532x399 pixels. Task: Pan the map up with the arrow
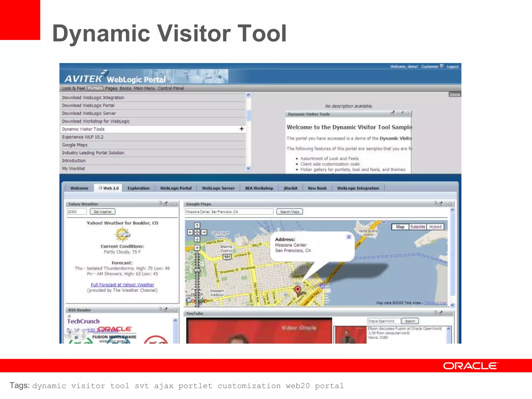tap(197, 225)
